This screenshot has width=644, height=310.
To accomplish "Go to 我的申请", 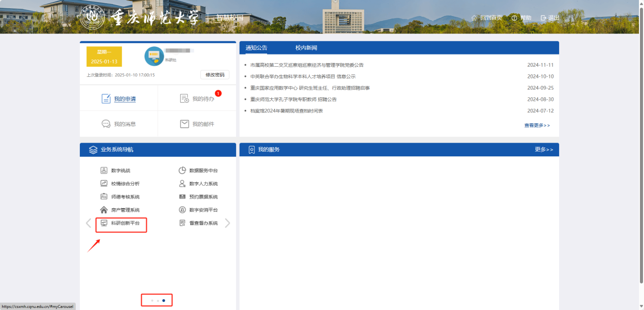I will [x=119, y=99].
